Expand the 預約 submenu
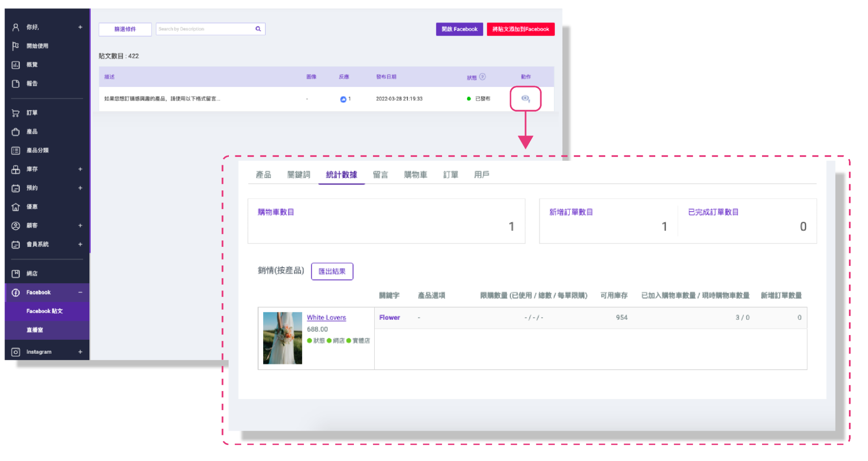Viewport: 868px width, 461px height. tap(80, 188)
